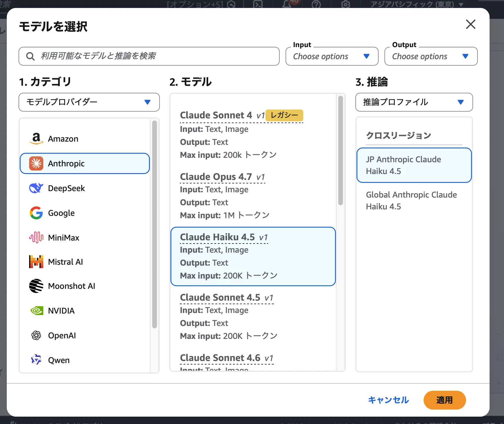The width and height of the screenshot is (504, 424).
Task: Click the magnifier icon in search box
Action: coord(30,56)
